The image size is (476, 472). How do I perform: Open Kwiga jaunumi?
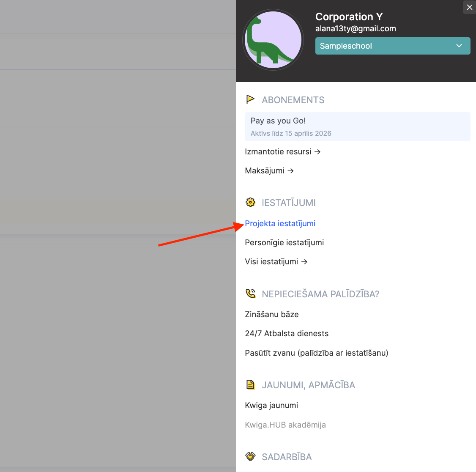tap(271, 406)
